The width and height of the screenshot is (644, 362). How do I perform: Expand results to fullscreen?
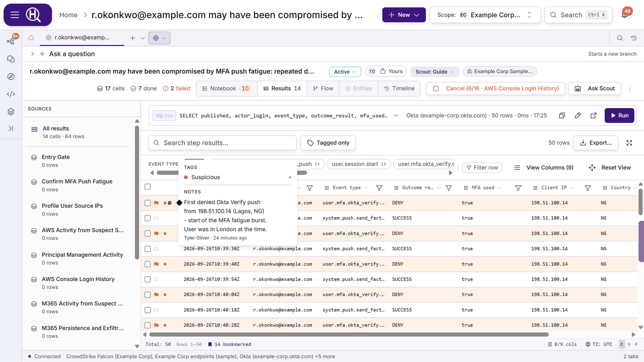pyautogui.click(x=629, y=143)
